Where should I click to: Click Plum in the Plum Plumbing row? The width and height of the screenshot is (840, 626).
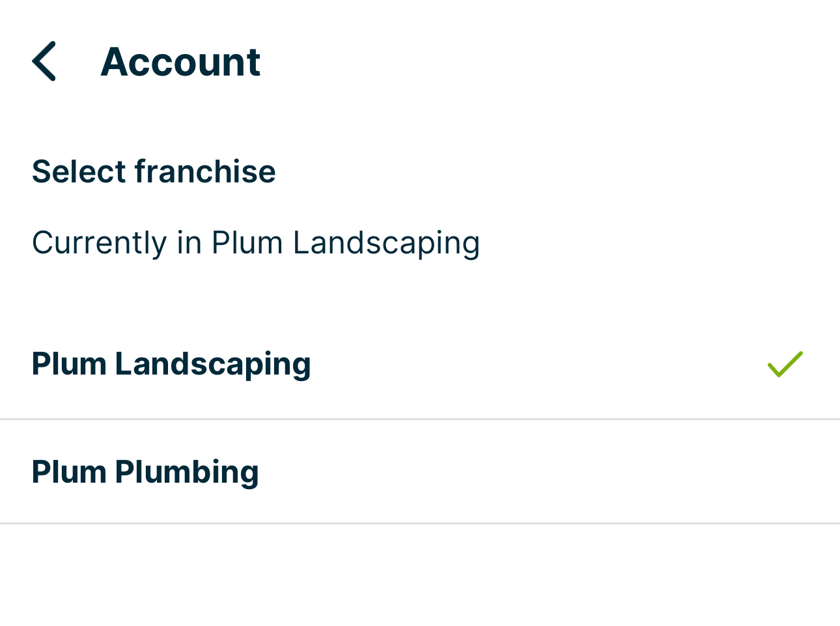[69, 472]
